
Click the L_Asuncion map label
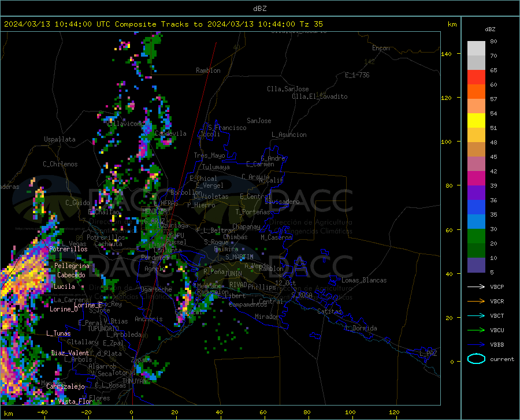tap(289, 135)
